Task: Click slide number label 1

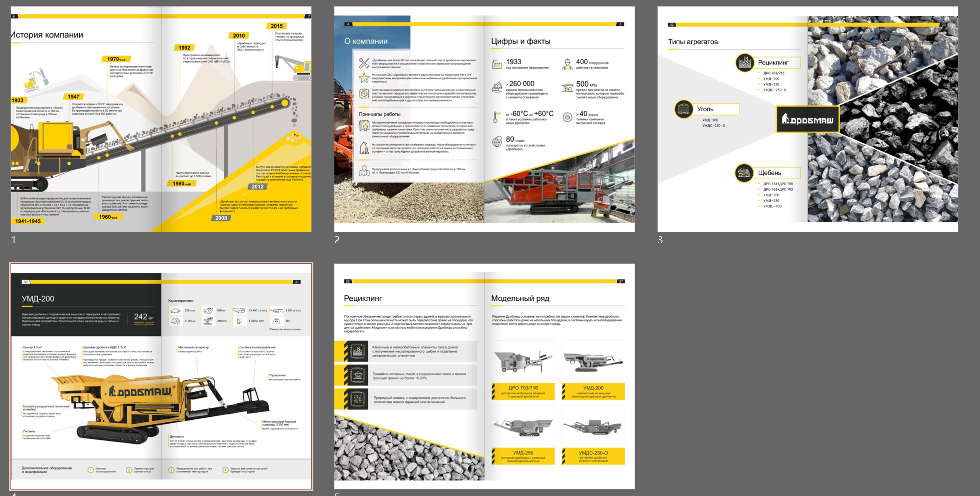Action: (14, 240)
